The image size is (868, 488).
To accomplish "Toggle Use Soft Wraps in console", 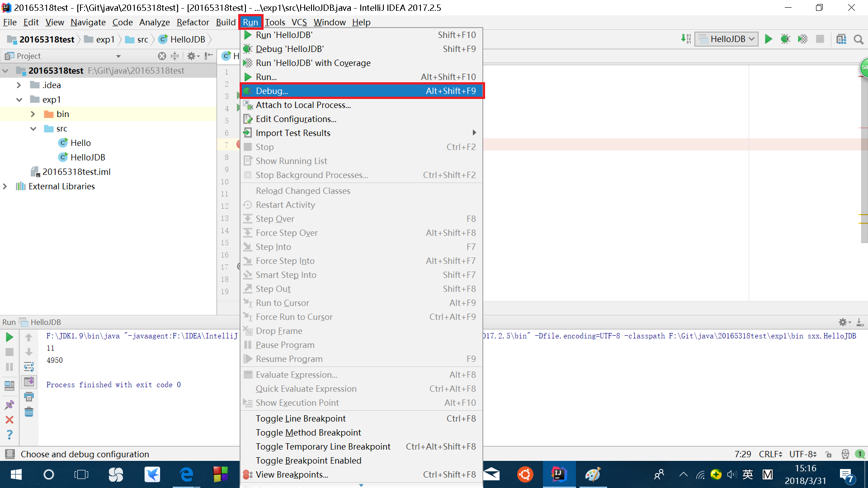I will pyautogui.click(x=29, y=367).
